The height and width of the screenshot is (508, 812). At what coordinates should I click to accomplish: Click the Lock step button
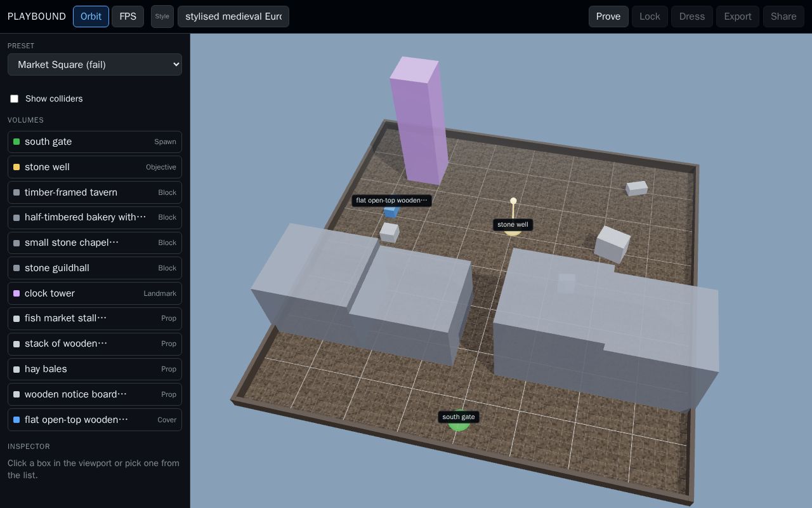point(650,17)
